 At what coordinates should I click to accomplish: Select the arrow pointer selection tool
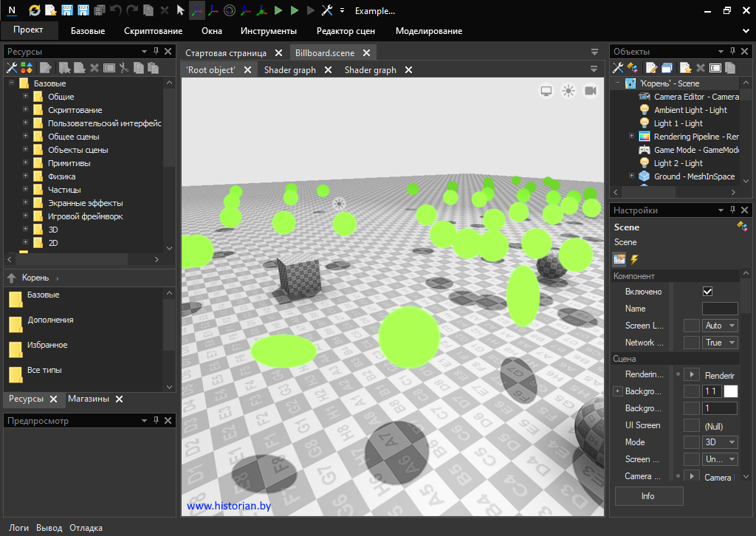[x=180, y=10]
